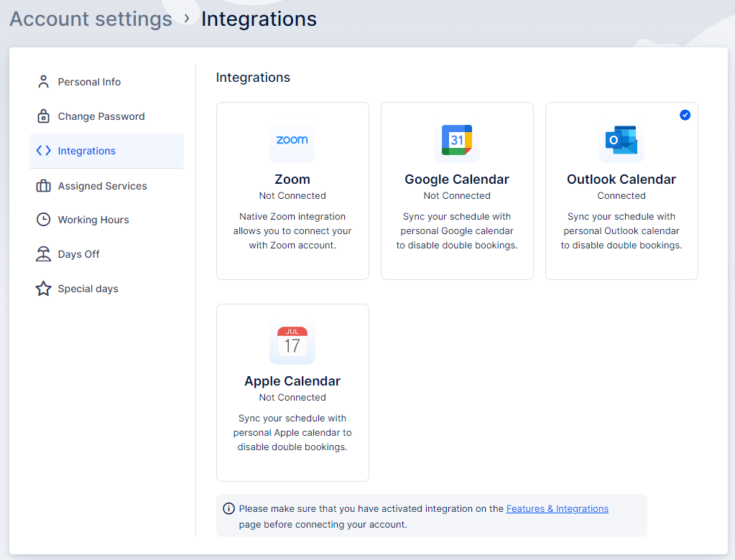Click the briefcase icon beside Assigned Services
This screenshot has width=735, height=560.
pos(43,185)
